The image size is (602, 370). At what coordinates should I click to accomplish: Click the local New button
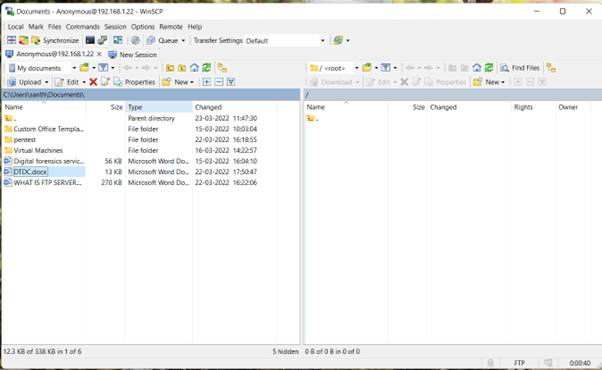[178, 82]
